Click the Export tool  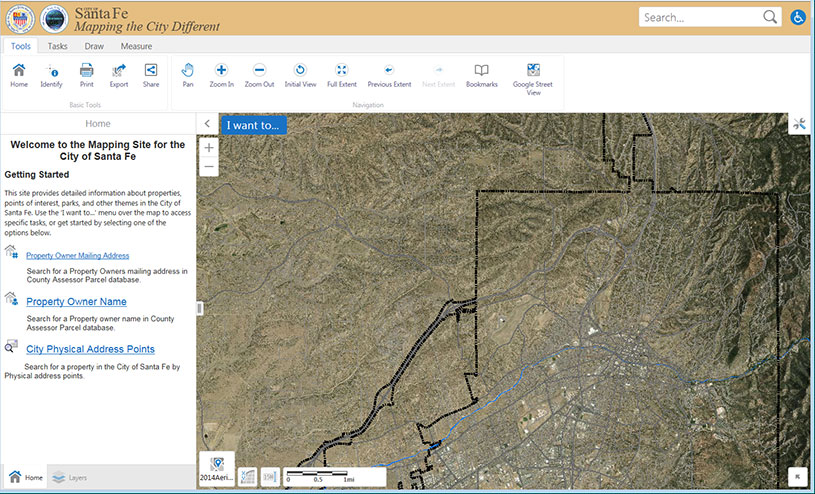[119, 75]
